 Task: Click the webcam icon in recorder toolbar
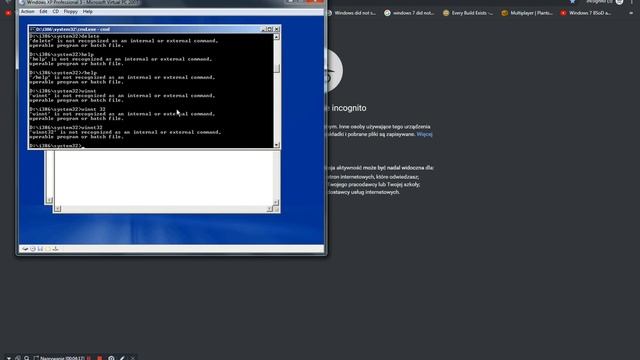click(x=111, y=358)
